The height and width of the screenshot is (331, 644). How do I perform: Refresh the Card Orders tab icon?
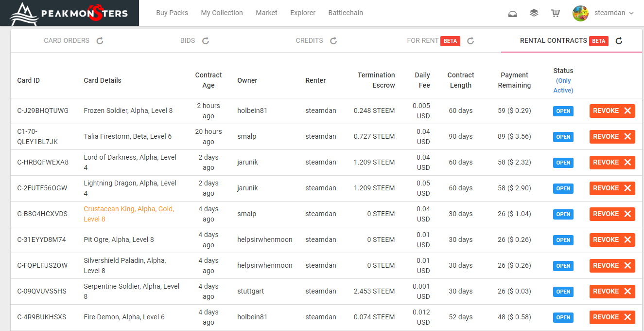tap(100, 41)
